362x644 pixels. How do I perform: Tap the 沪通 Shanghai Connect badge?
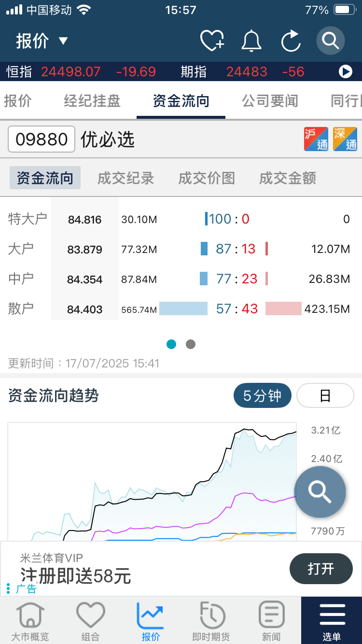tap(316, 139)
